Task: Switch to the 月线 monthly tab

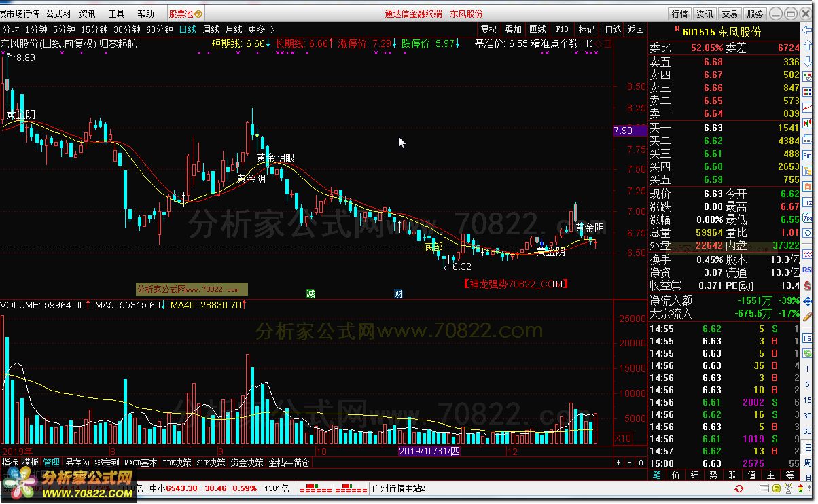Action: click(x=234, y=29)
